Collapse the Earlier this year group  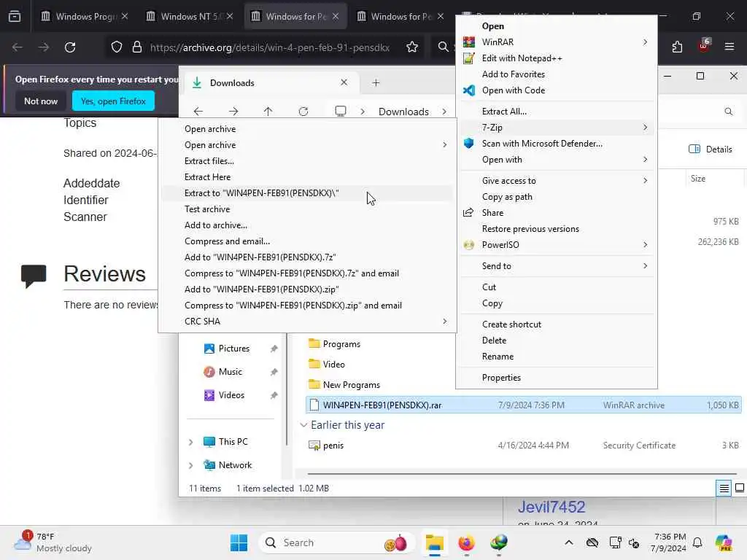pyautogui.click(x=303, y=425)
